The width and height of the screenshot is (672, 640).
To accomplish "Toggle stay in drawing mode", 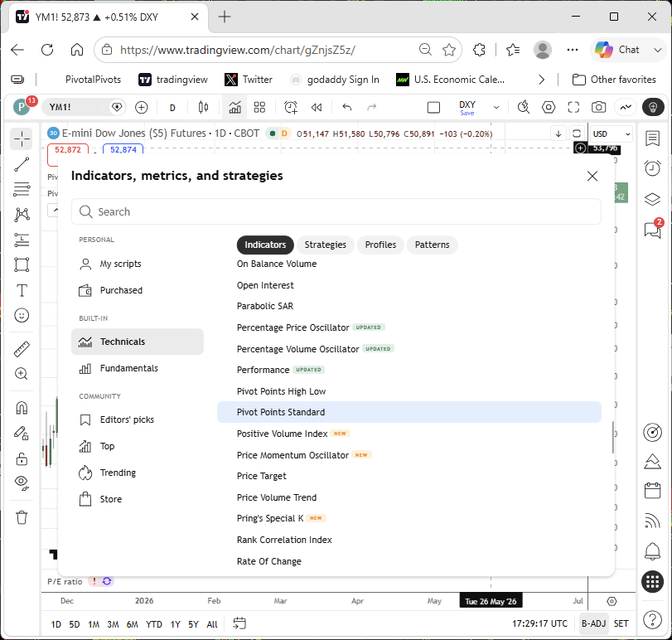I will [22, 433].
